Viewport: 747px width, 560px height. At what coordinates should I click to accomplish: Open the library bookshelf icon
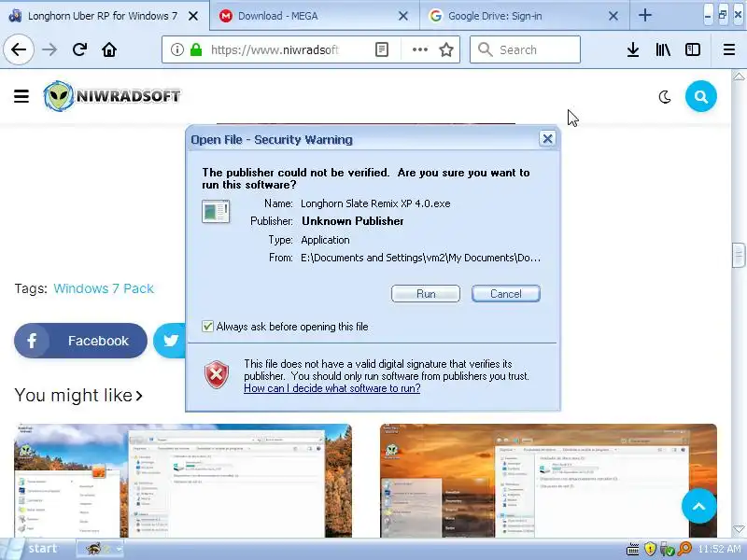(x=663, y=49)
